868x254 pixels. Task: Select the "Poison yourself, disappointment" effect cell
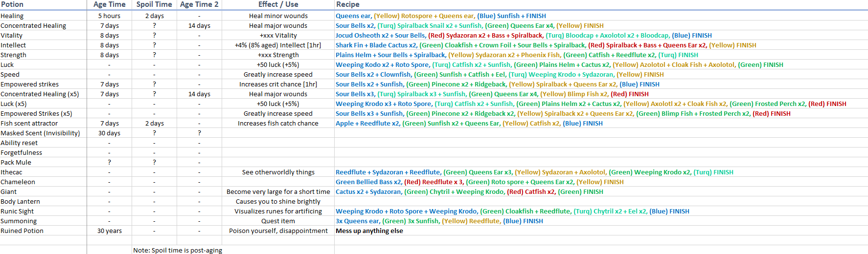click(278, 231)
